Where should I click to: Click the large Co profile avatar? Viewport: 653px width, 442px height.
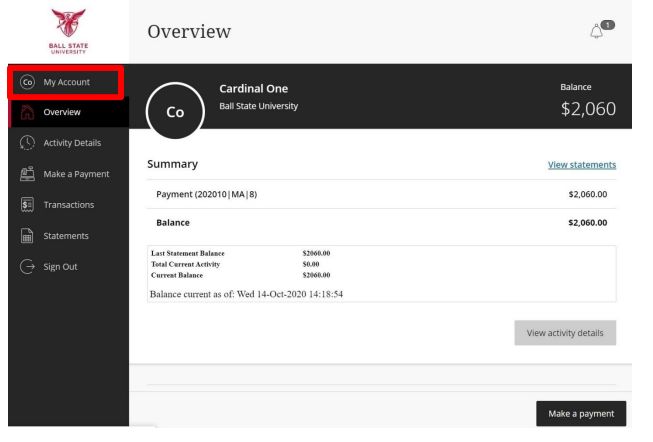[x=175, y=112]
